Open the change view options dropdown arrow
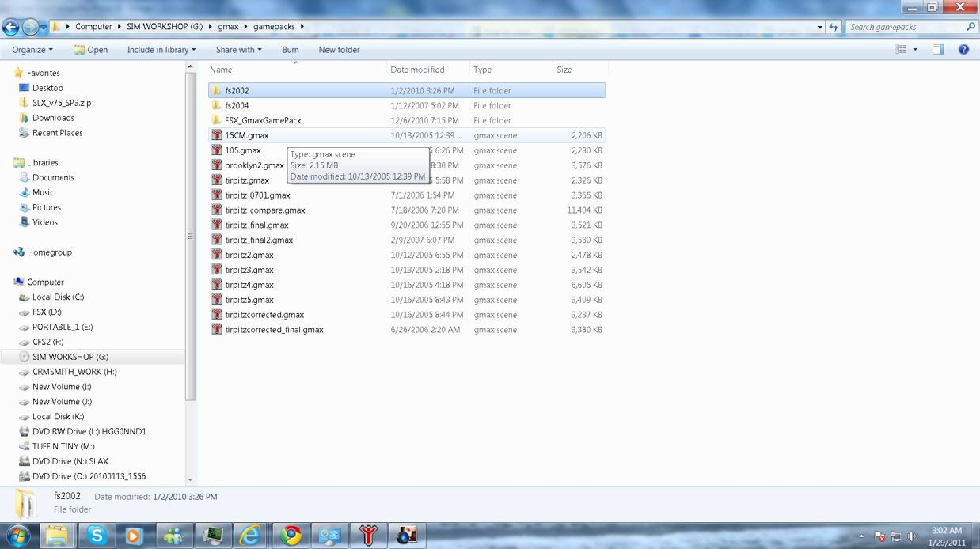The image size is (980, 549). (915, 49)
